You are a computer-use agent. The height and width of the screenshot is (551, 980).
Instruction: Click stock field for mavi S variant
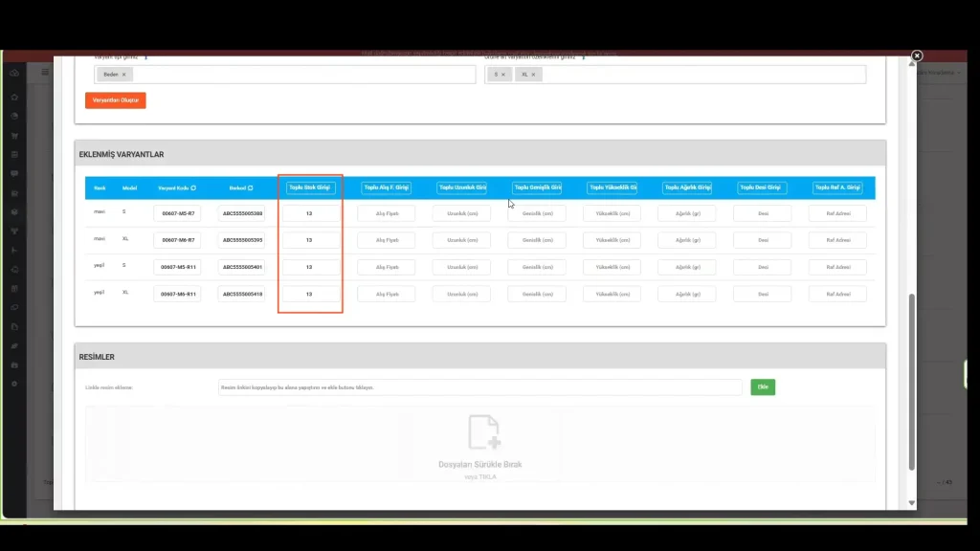(x=310, y=213)
